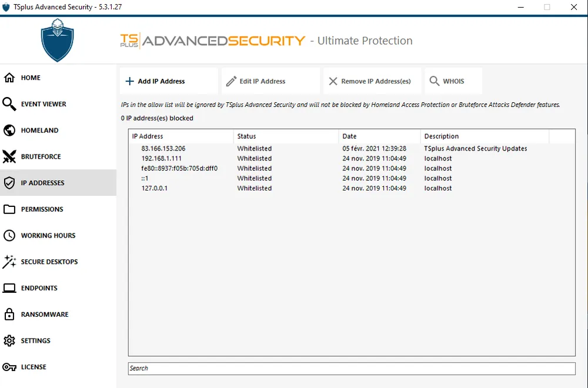This screenshot has width=588, height=388.
Task: Click the knight shield logo in header
Action: pyautogui.click(x=58, y=41)
